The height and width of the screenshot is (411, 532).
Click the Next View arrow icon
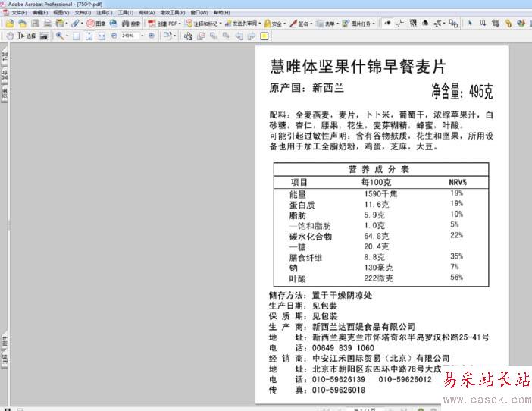[252, 36]
